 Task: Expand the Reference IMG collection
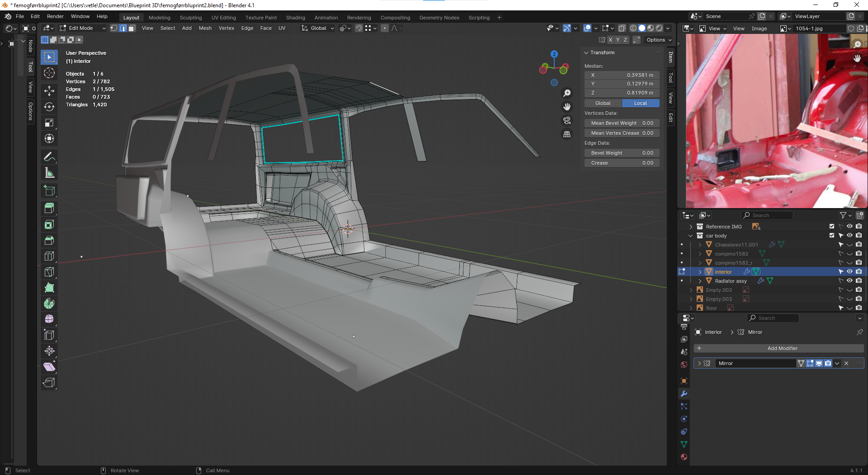point(691,227)
